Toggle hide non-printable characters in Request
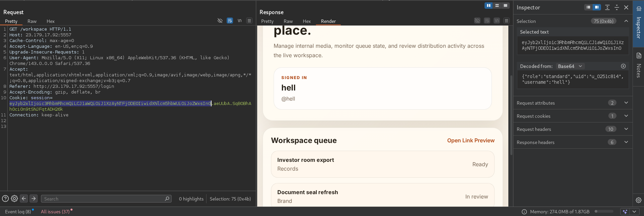The width and height of the screenshot is (644, 216). pos(220,21)
